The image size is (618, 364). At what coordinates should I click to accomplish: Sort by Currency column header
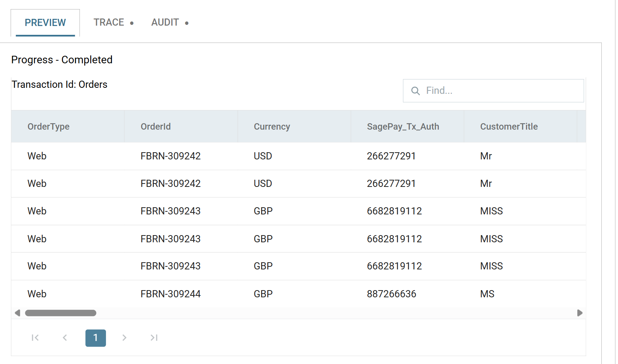tap(294, 127)
